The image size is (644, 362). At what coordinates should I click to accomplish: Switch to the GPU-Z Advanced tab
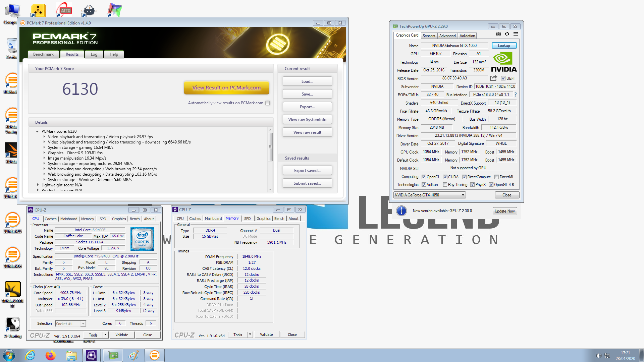pyautogui.click(x=447, y=36)
